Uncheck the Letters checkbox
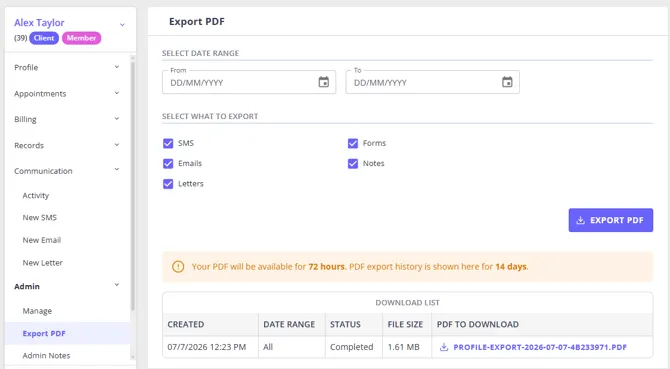Image resolution: width=670 pixels, height=369 pixels. (168, 184)
